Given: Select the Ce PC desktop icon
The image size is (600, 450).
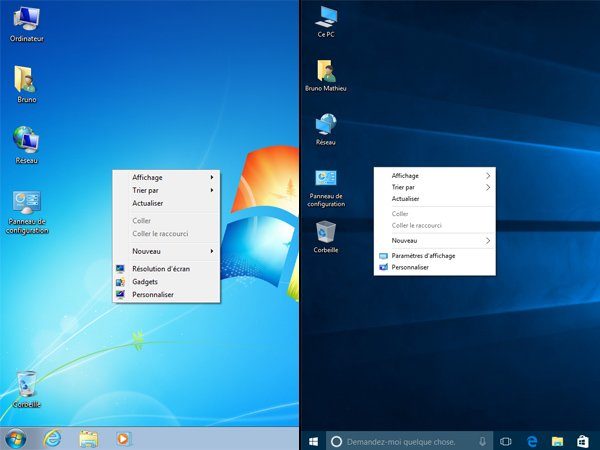Looking at the screenshot, I should pos(326,22).
